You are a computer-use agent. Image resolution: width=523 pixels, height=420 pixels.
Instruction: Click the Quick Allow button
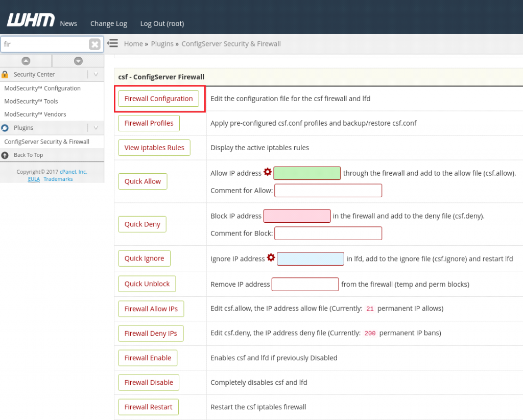click(143, 181)
